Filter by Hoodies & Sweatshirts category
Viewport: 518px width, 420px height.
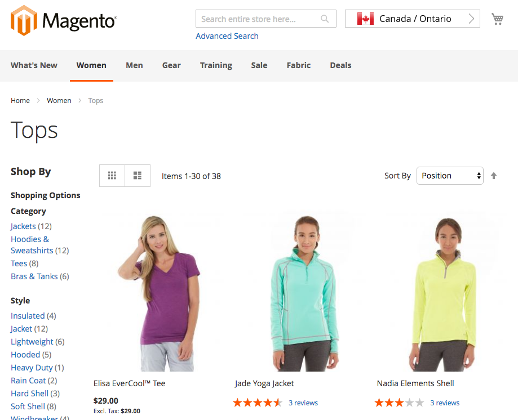[32, 245]
